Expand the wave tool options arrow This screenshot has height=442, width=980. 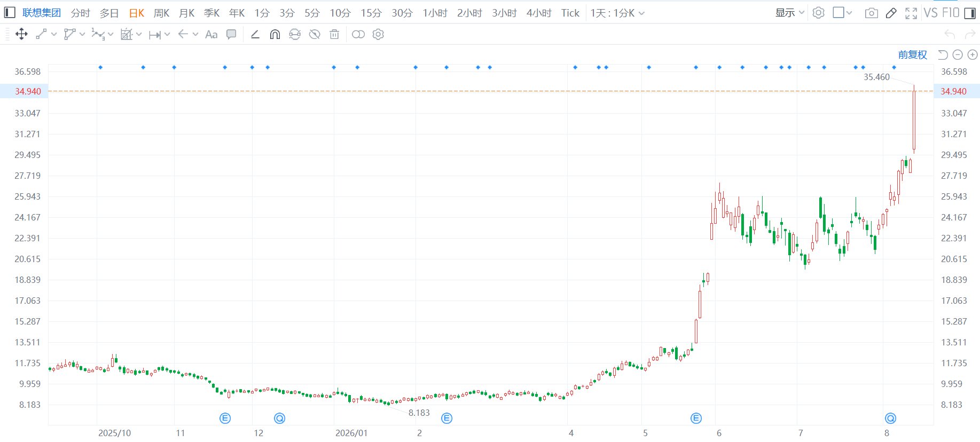111,34
